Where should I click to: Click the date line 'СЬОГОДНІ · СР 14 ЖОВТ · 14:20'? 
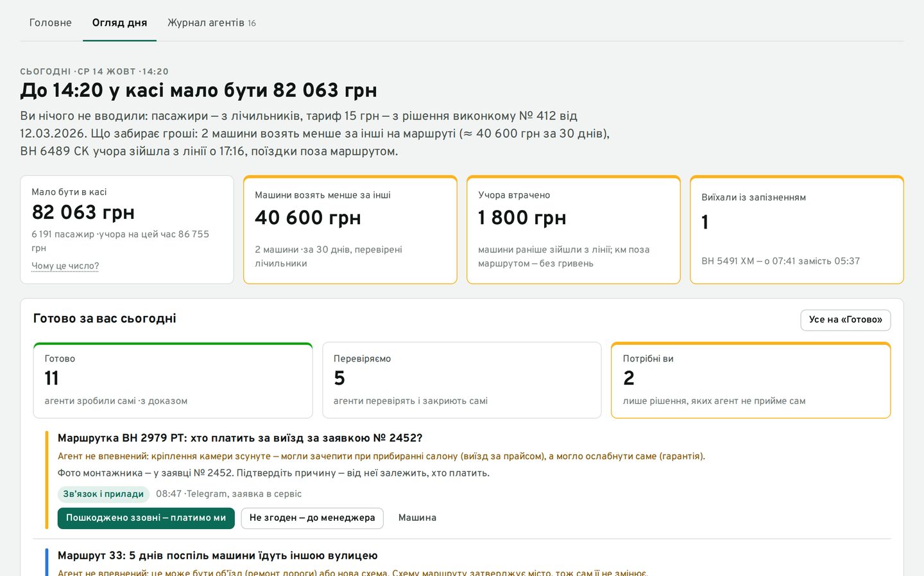click(94, 71)
